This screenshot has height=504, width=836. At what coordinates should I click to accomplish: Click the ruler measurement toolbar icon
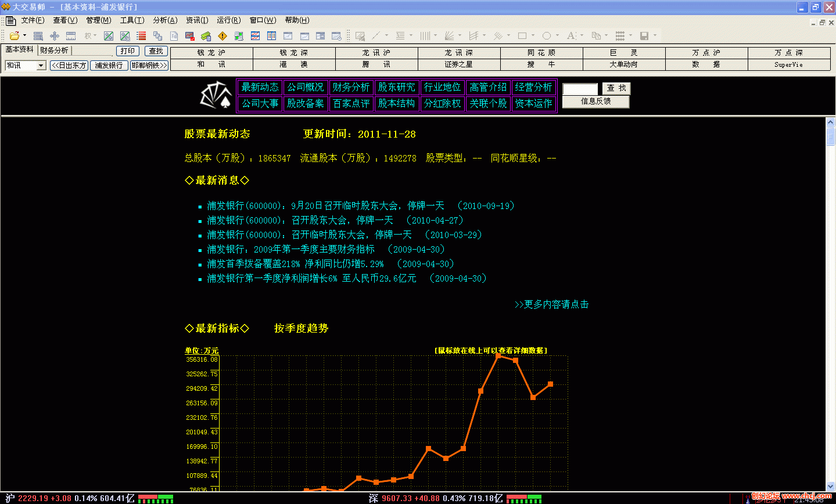pos(71,36)
